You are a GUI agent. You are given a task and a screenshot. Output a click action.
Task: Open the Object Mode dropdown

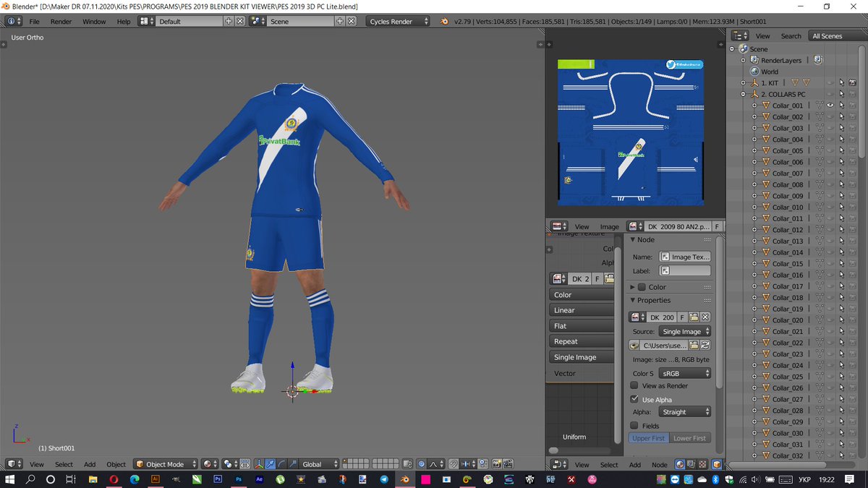point(166,464)
